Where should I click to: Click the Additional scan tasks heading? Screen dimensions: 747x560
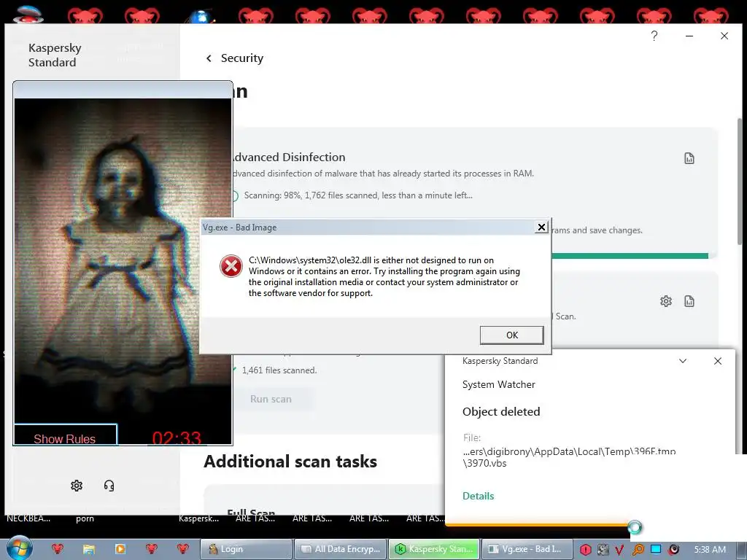(290, 462)
